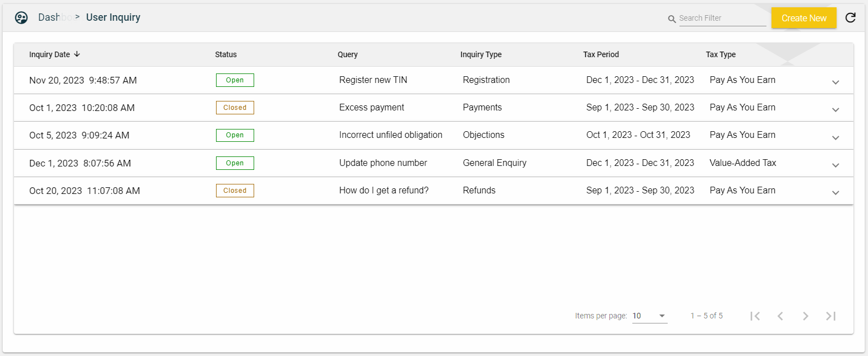
Task: Expand the refund inquiry row chevron
Action: click(x=835, y=193)
